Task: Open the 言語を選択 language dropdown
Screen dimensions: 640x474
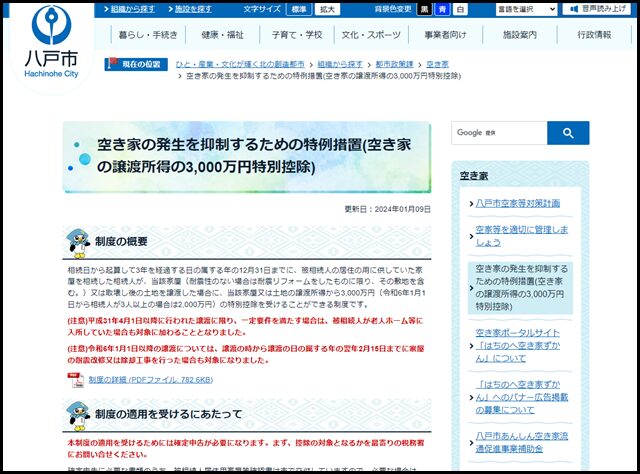Action: 526,9
